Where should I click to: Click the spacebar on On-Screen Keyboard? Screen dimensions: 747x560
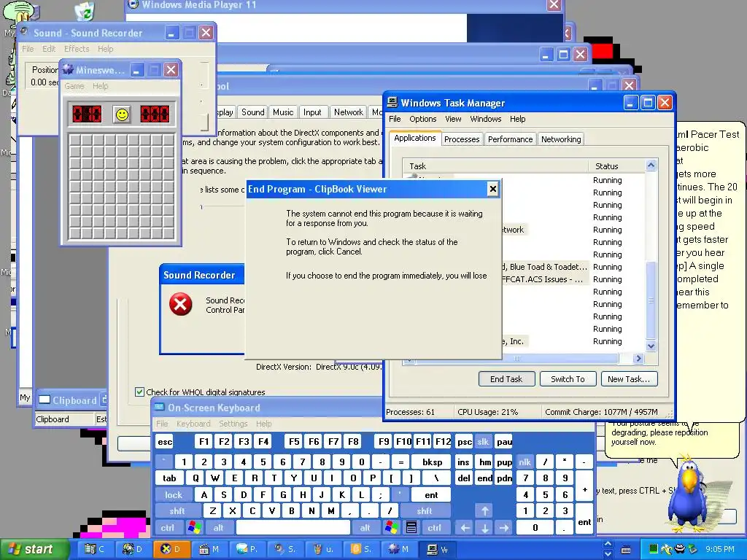click(293, 527)
